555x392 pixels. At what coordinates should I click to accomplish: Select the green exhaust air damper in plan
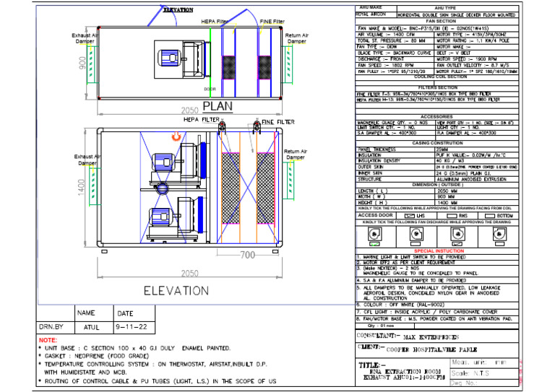point(92,64)
